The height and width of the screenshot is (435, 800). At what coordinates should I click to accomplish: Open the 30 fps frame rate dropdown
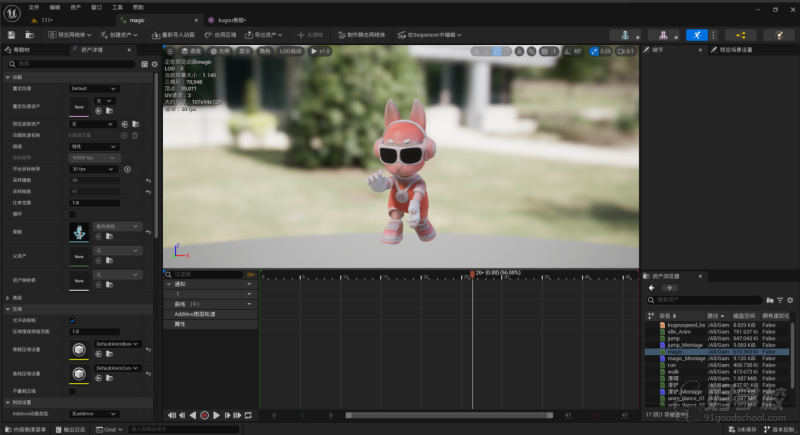pyautogui.click(x=93, y=169)
